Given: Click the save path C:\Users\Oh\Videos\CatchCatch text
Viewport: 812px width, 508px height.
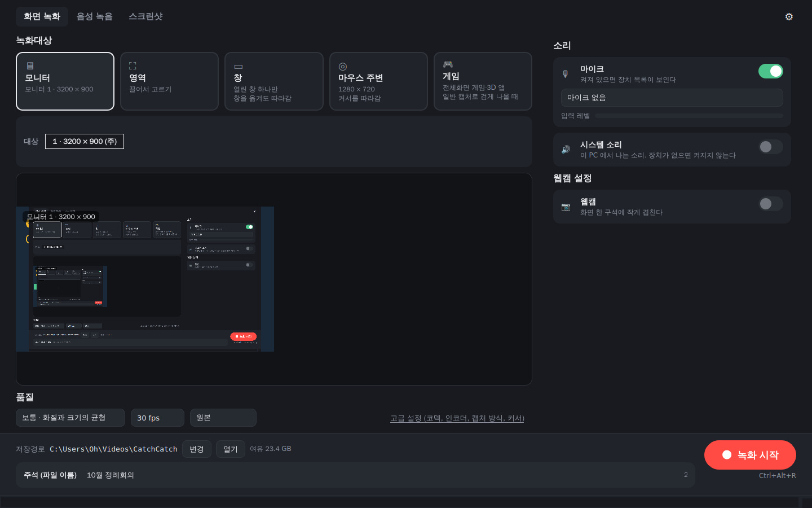Looking at the screenshot, I should (x=113, y=449).
